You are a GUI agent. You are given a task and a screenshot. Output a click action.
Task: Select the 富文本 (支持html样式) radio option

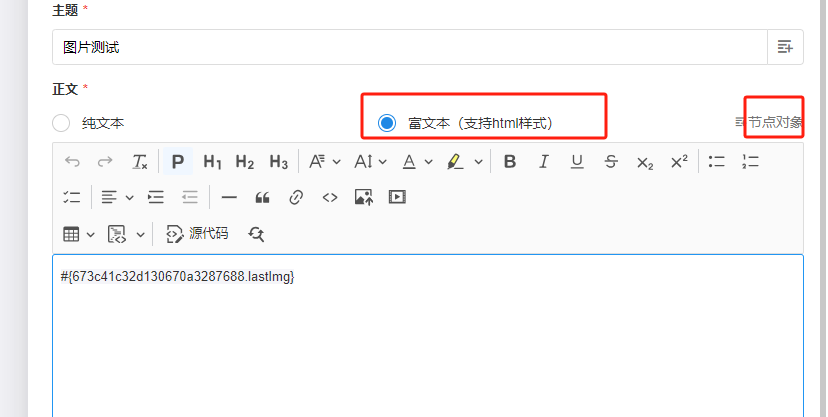(x=387, y=123)
